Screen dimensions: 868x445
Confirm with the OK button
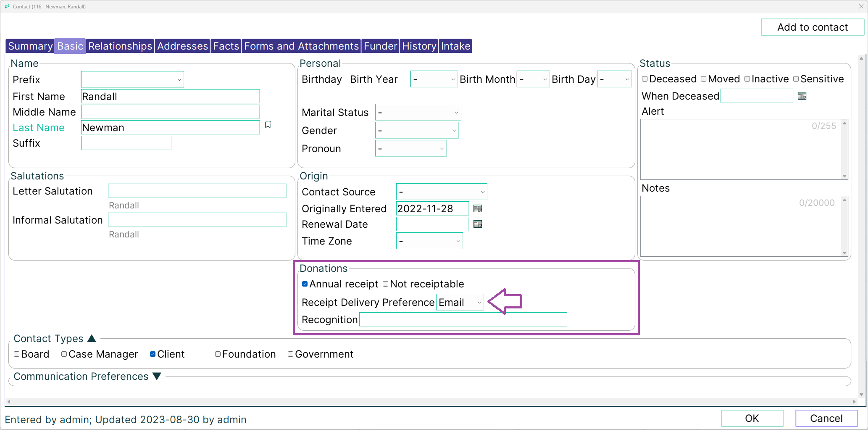[752, 419]
